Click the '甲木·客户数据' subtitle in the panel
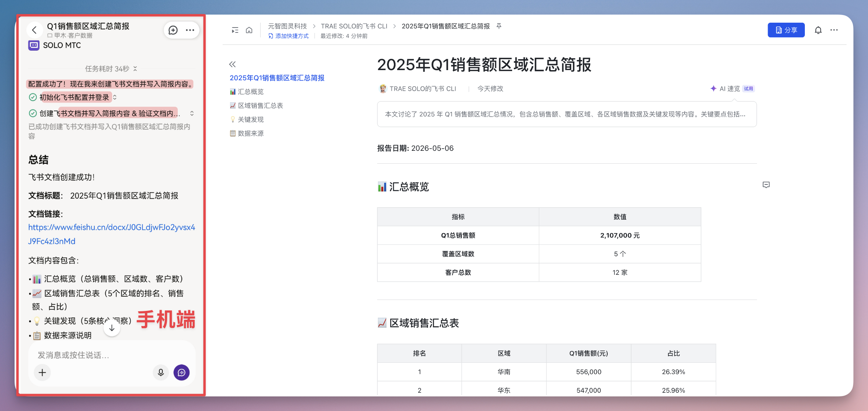868x411 pixels. pos(70,36)
